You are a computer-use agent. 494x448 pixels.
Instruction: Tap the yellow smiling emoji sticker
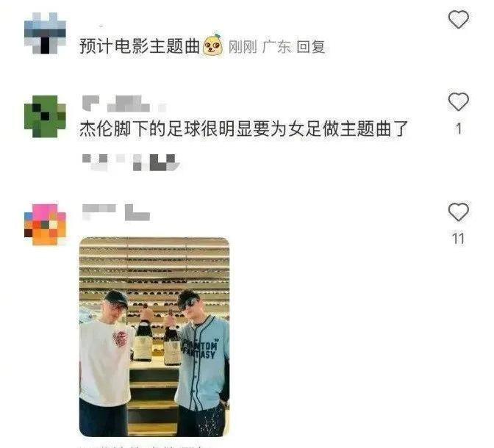point(213,46)
